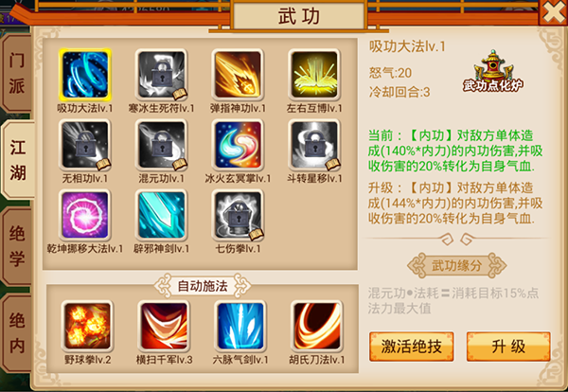Select 横扫千军 auto-cast slot
The height and width of the screenshot is (392, 568).
coord(164,326)
